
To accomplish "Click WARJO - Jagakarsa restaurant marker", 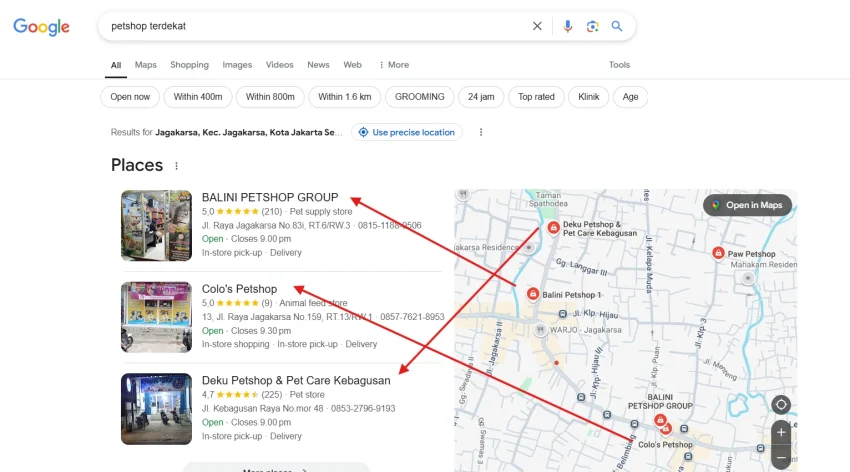I will point(540,329).
